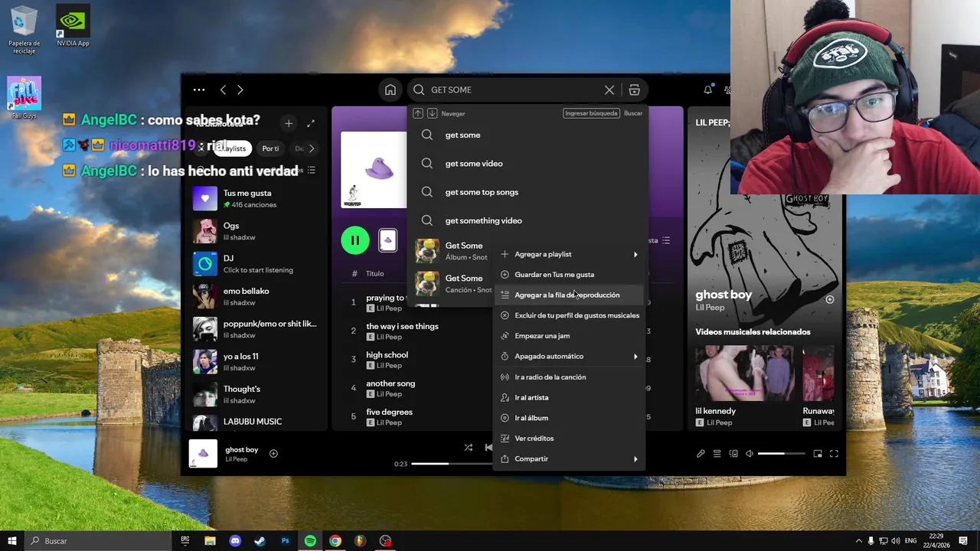Show hidden system tray icons

click(858, 540)
